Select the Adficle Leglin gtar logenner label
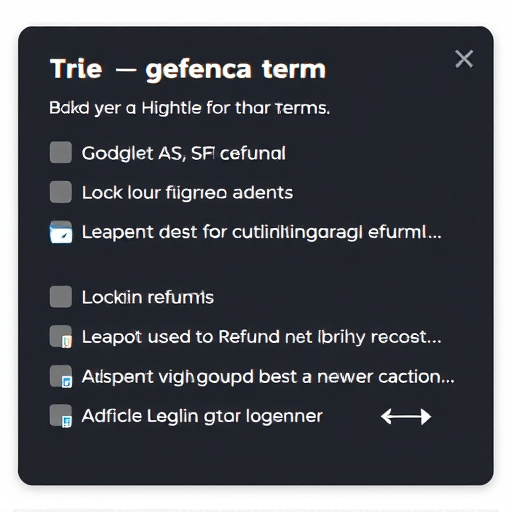The height and width of the screenshot is (512, 512). pyautogui.click(x=202, y=417)
